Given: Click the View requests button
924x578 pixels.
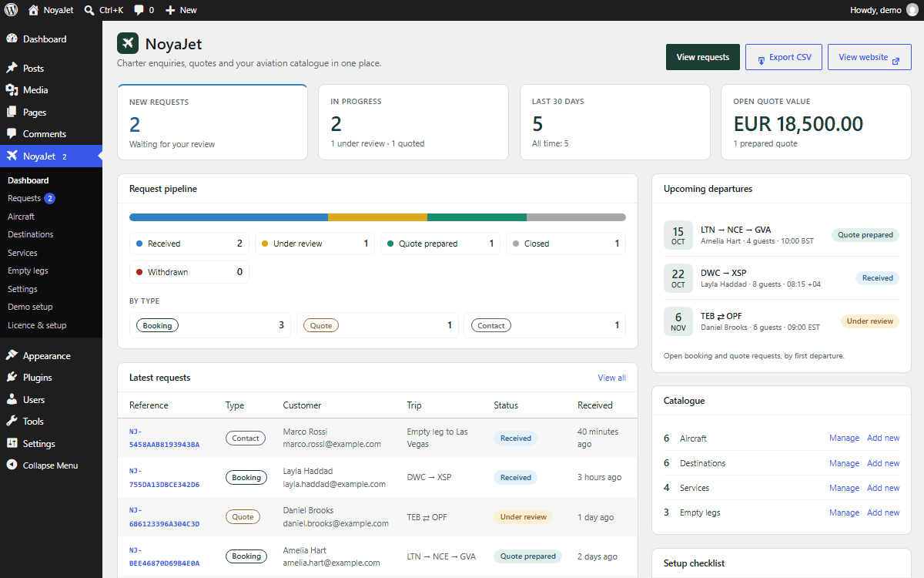Looking at the screenshot, I should (x=703, y=57).
